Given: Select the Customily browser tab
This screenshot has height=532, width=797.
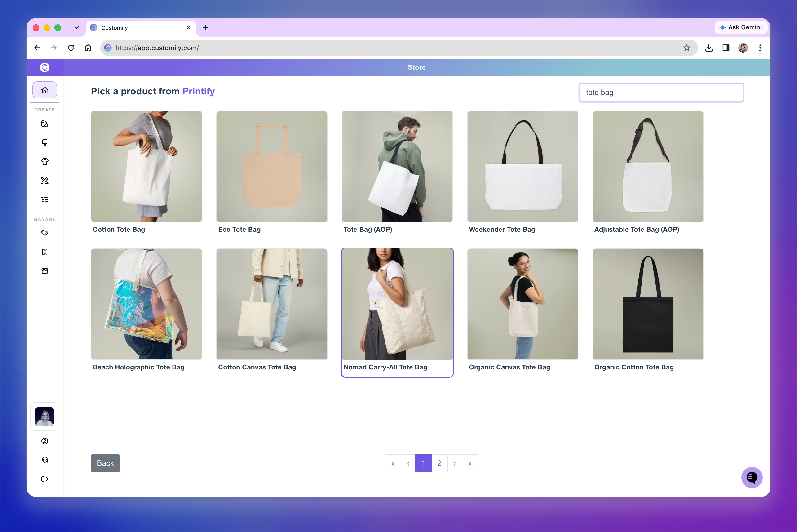Looking at the screenshot, I should click(x=141, y=28).
